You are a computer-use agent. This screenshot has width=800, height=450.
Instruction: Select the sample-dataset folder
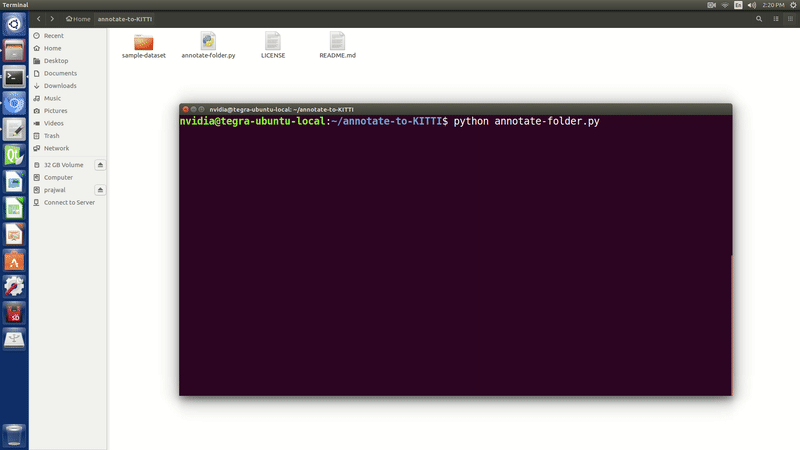144,46
